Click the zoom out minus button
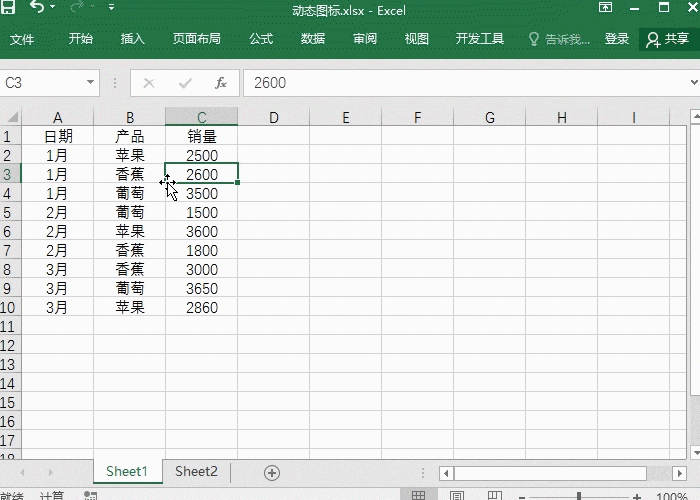The image size is (700, 500). pyautogui.click(x=522, y=496)
